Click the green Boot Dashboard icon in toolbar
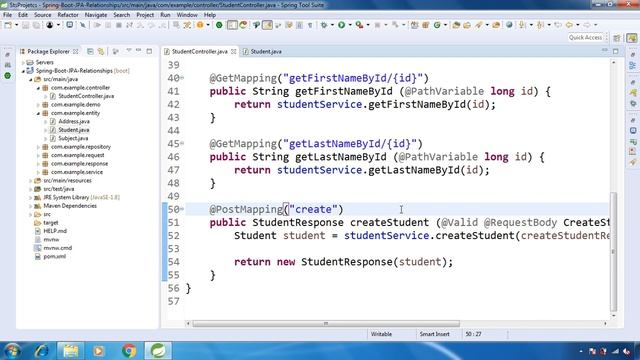 coord(219,25)
